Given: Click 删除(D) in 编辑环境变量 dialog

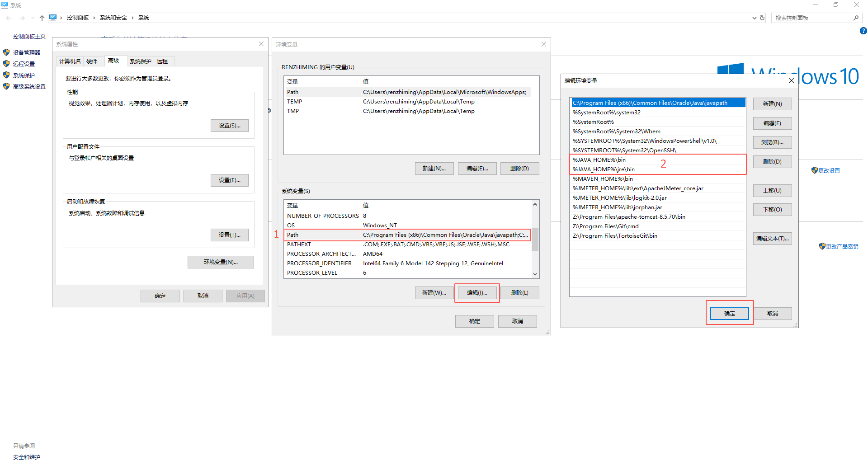Looking at the screenshot, I should click(772, 162).
